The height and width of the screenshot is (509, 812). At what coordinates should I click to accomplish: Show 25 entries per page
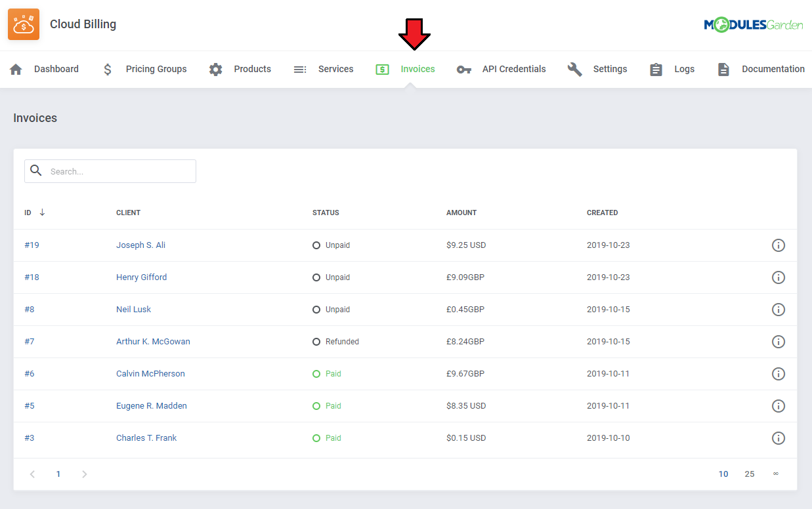point(750,474)
